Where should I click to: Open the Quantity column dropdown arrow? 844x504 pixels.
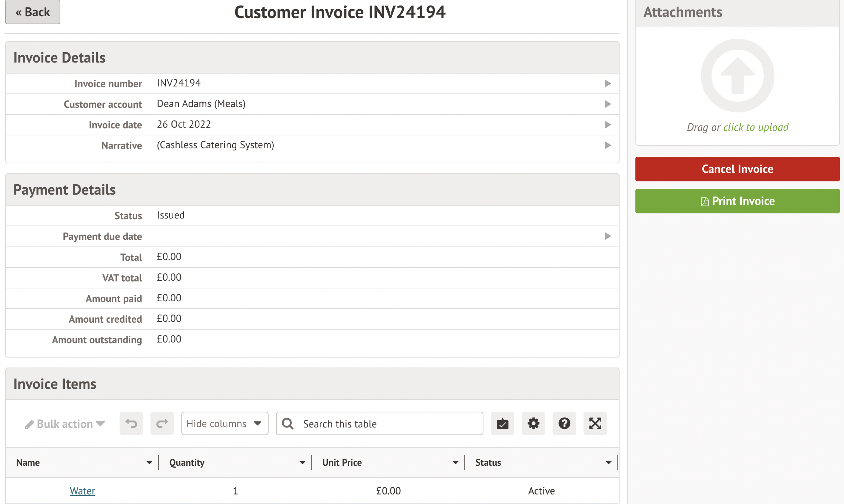pos(302,462)
